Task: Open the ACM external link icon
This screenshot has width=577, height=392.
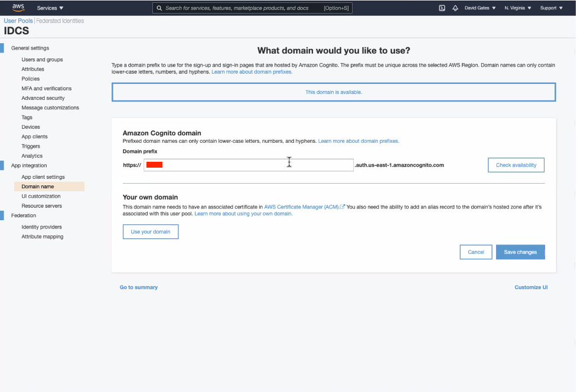Action: point(342,207)
